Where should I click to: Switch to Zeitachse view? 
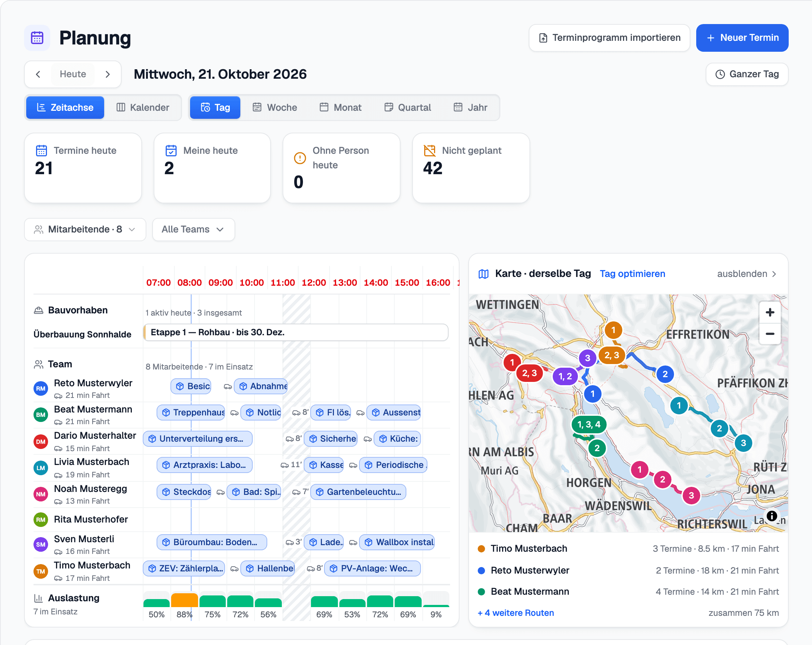click(65, 107)
